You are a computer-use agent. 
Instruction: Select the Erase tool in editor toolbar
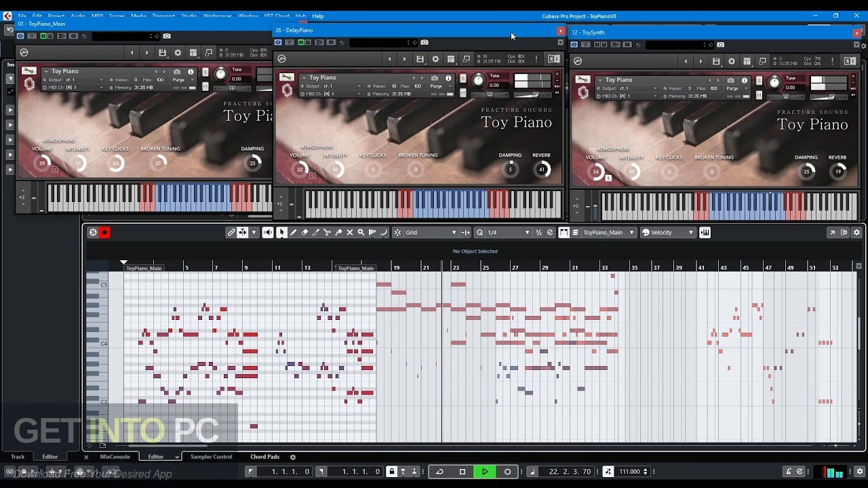coord(304,232)
